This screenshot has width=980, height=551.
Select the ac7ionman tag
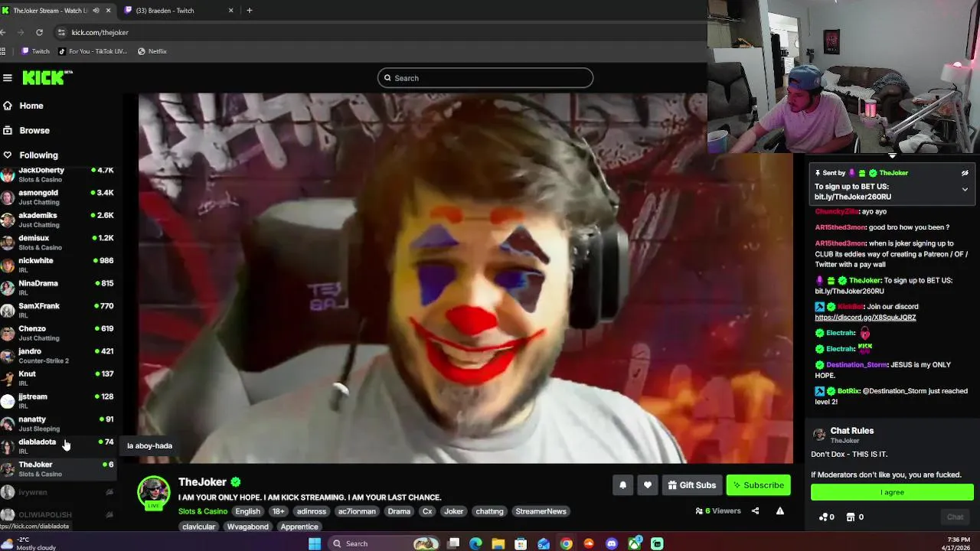pyautogui.click(x=356, y=511)
